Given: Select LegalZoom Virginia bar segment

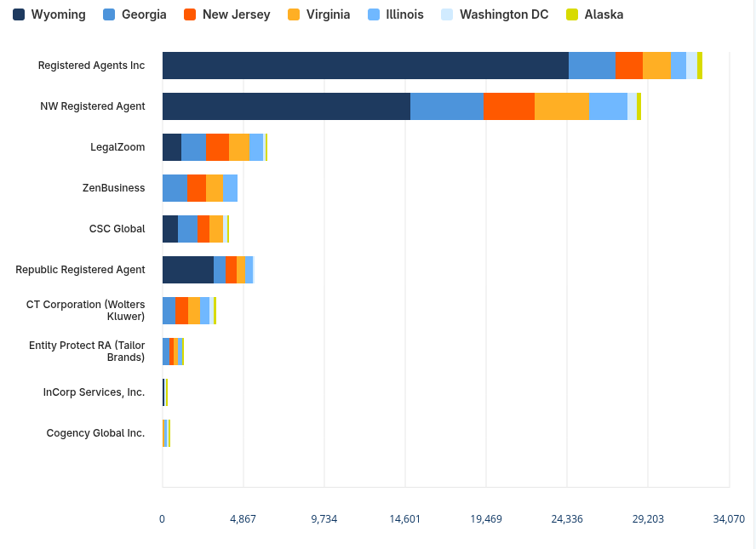Looking at the screenshot, I should (239, 147).
